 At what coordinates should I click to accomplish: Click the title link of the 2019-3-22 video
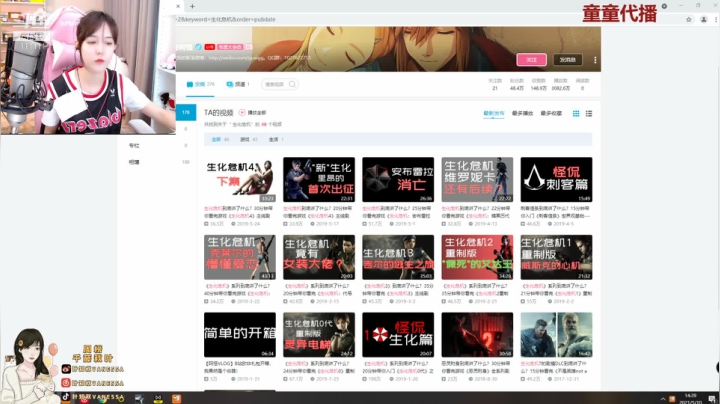pos(239,289)
